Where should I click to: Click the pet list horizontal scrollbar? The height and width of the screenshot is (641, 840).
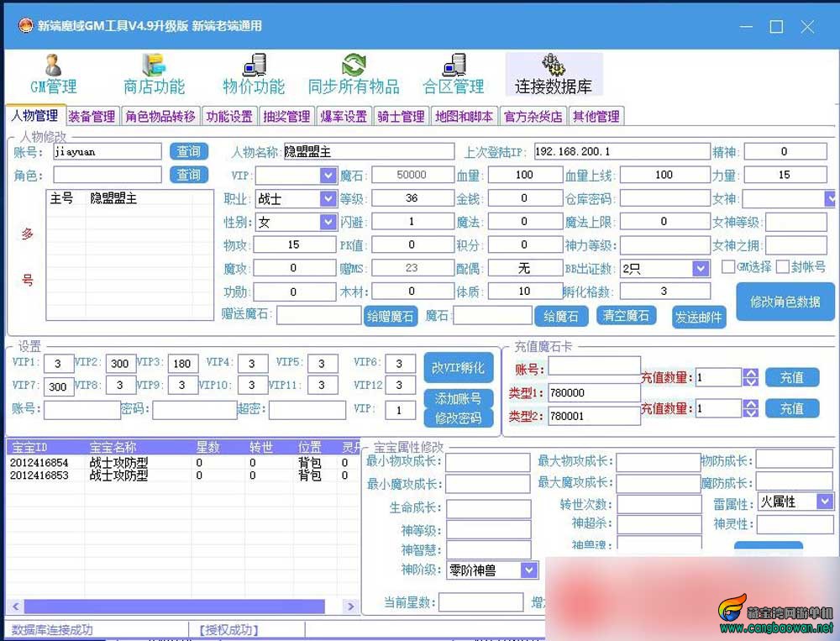click(175, 607)
